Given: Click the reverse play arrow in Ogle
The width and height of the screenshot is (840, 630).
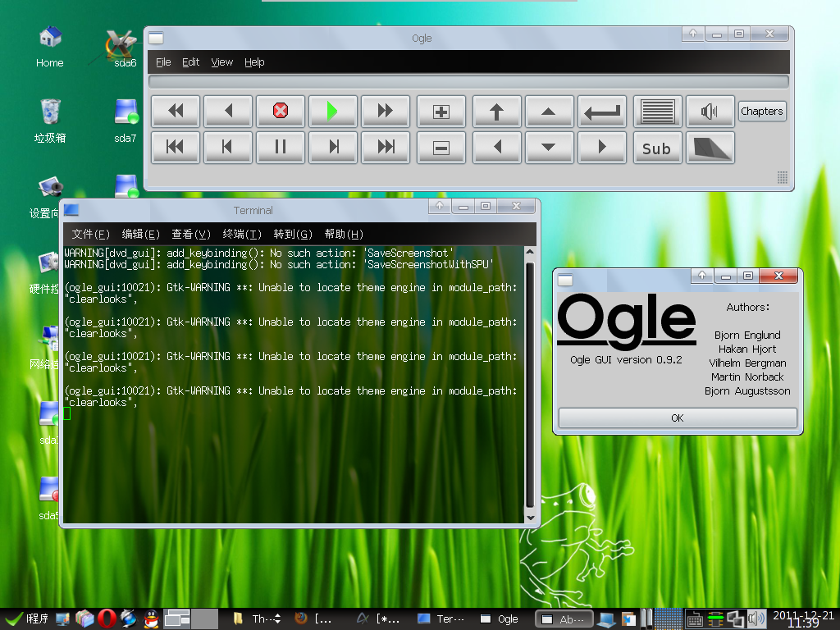Looking at the screenshot, I should coord(228,112).
